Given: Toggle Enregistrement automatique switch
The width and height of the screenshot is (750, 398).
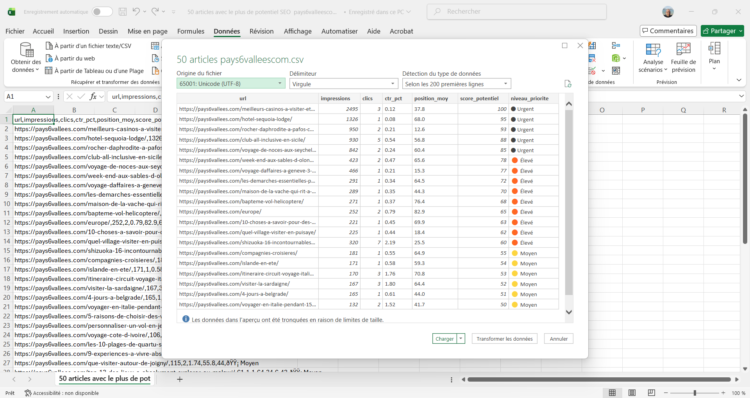Looking at the screenshot, I should 102,11.
